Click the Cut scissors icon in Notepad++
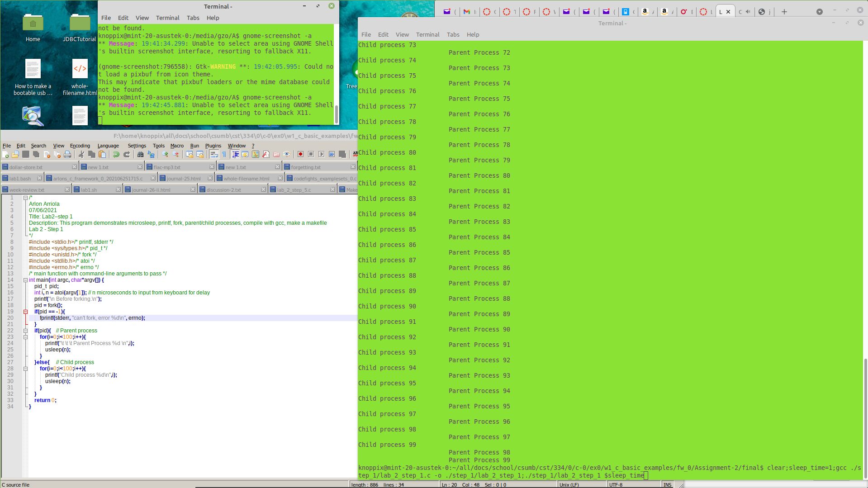The width and height of the screenshot is (868, 488). [x=81, y=155]
